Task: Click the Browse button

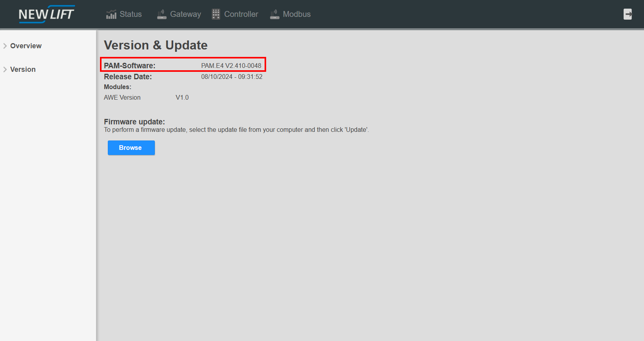Action: click(131, 148)
